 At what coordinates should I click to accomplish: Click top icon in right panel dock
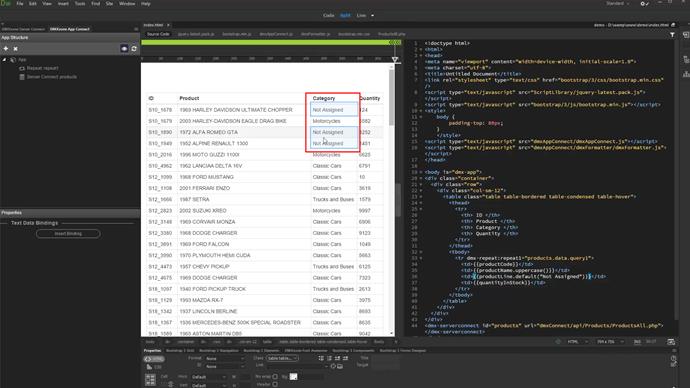coord(686,35)
